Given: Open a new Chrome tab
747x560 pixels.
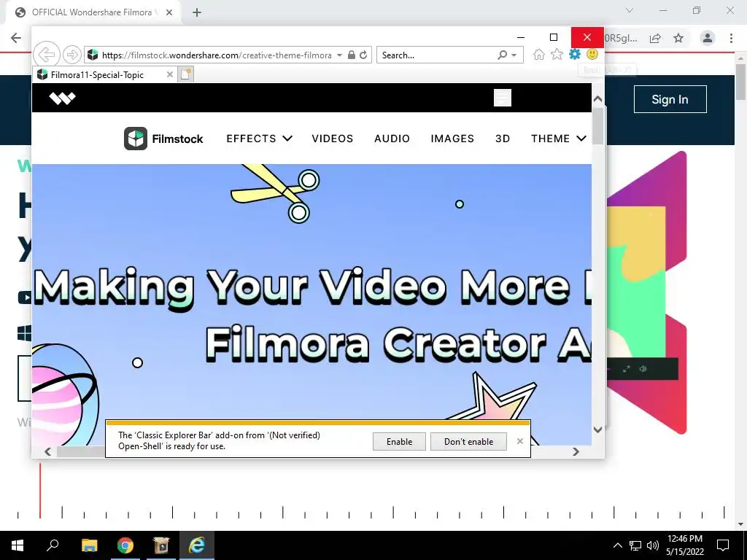Looking at the screenshot, I should [x=197, y=12].
